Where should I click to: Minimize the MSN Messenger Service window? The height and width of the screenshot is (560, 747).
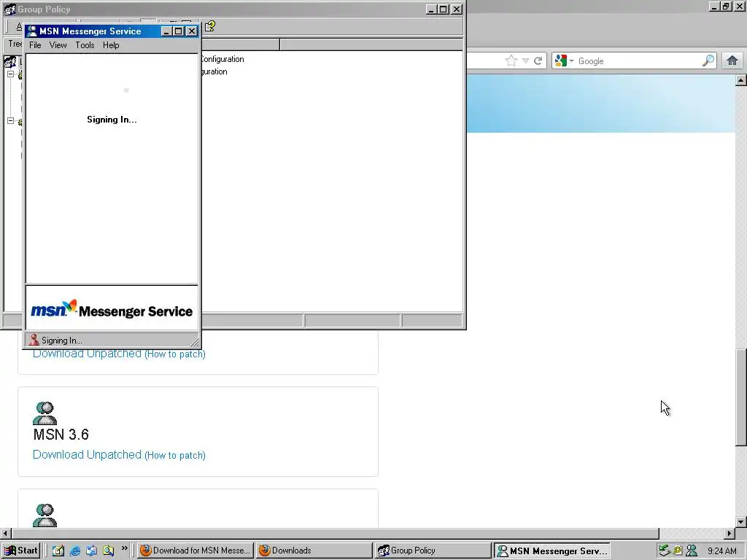click(166, 31)
